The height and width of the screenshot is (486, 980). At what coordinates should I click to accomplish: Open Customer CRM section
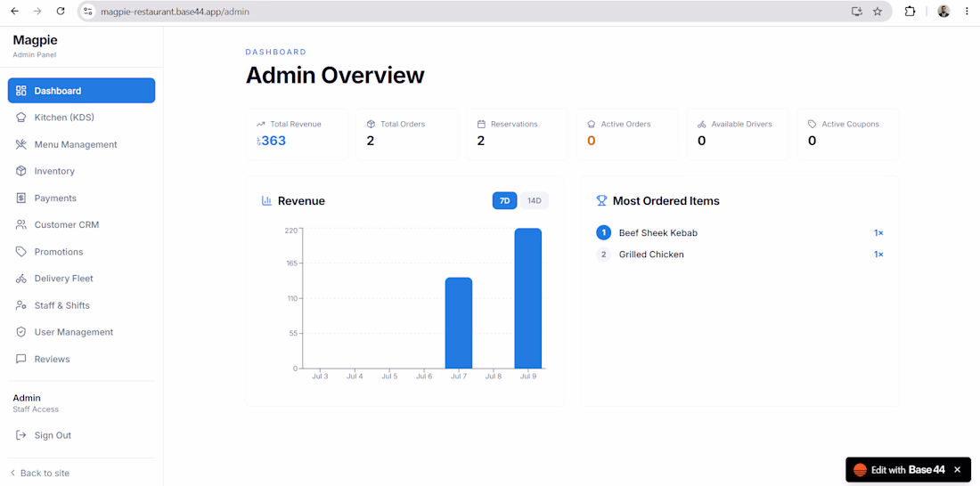tap(81, 225)
